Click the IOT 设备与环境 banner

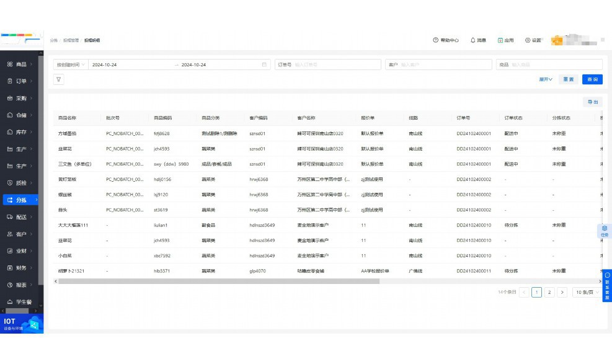click(22, 324)
